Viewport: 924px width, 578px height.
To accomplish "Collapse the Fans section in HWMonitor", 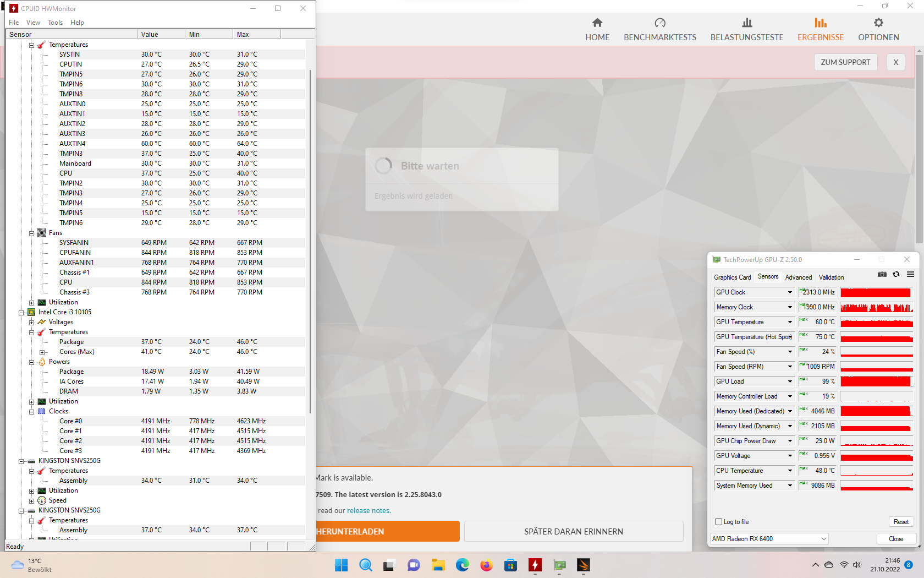I will [x=31, y=233].
